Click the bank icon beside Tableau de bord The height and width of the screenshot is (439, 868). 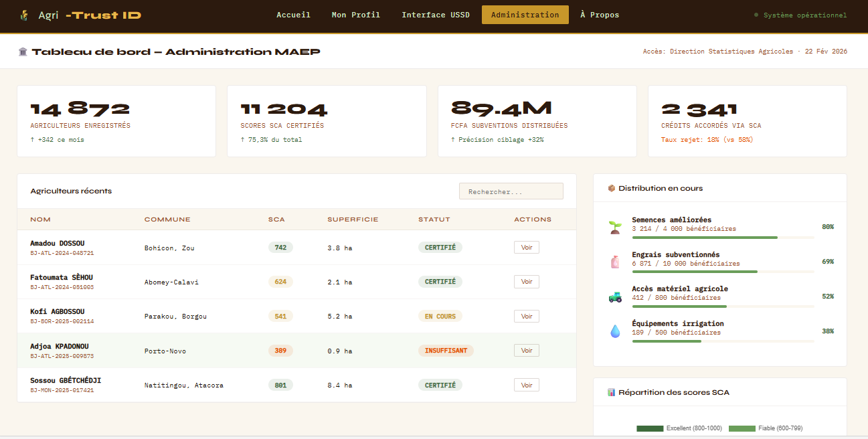(x=23, y=52)
